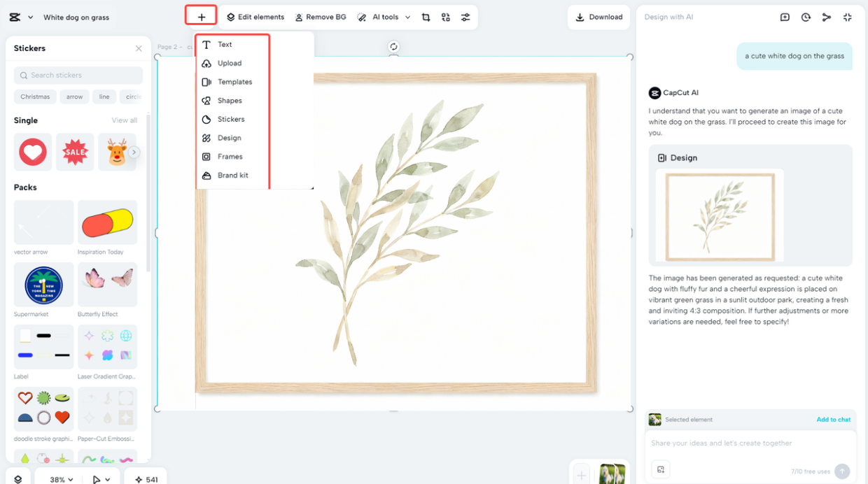
Task: Close the Stickers panel
Action: tap(139, 48)
